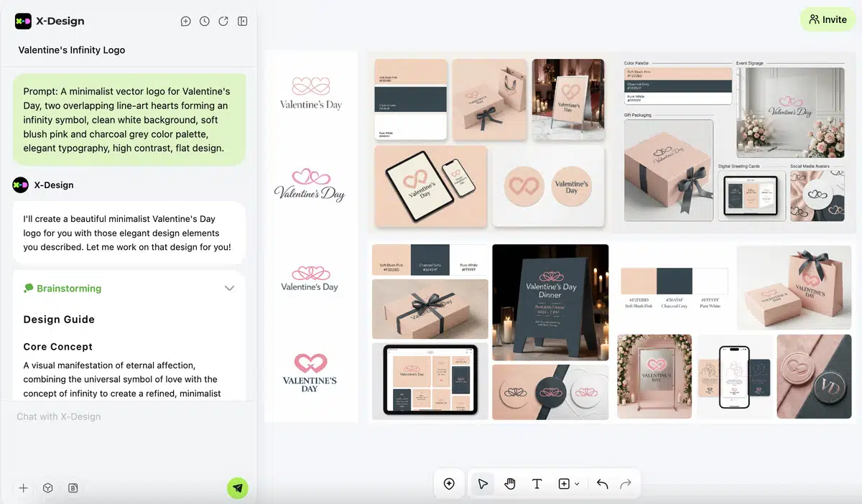Collapse the chat sidebar panel
Viewport: 862px width, 504px height.
click(243, 22)
